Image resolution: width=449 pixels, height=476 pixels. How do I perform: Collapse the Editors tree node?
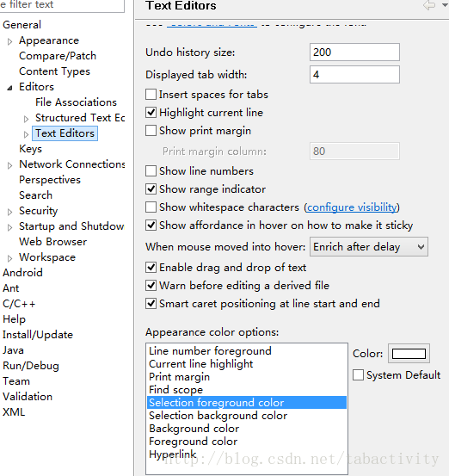(x=9, y=88)
